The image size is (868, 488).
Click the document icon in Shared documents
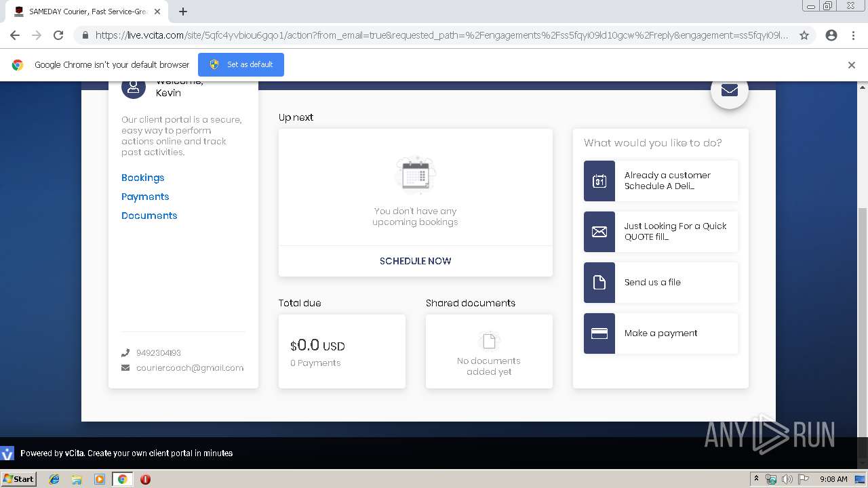pyautogui.click(x=489, y=341)
